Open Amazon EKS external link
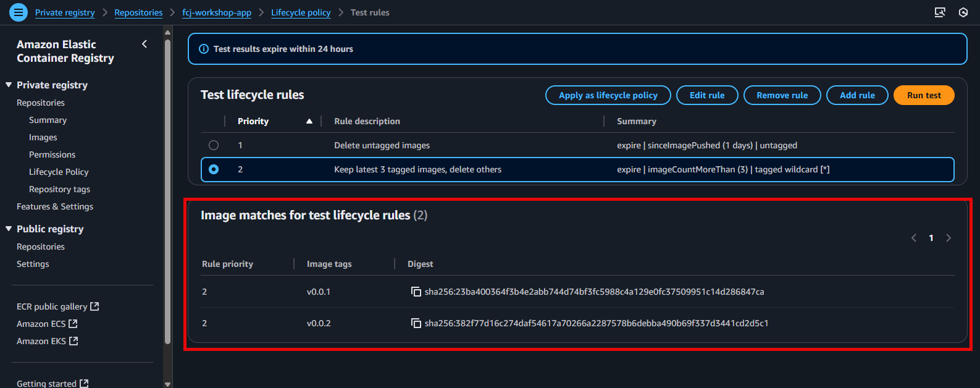Image resolution: width=980 pixels, height=388 pixels. [48, 341]
